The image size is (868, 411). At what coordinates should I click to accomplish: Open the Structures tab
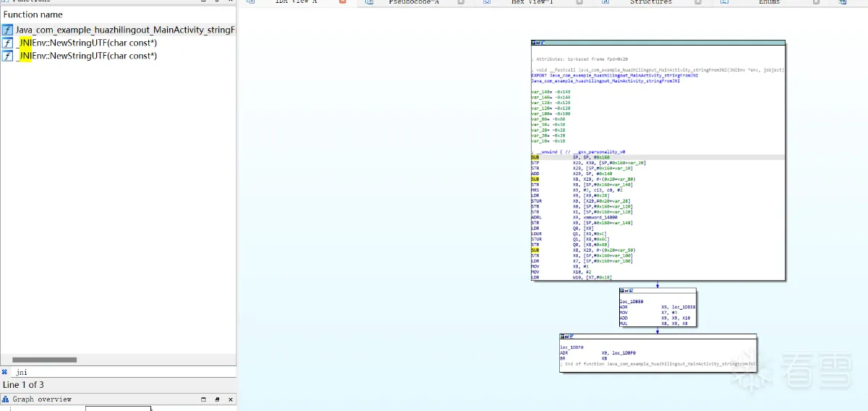[650, 2]
